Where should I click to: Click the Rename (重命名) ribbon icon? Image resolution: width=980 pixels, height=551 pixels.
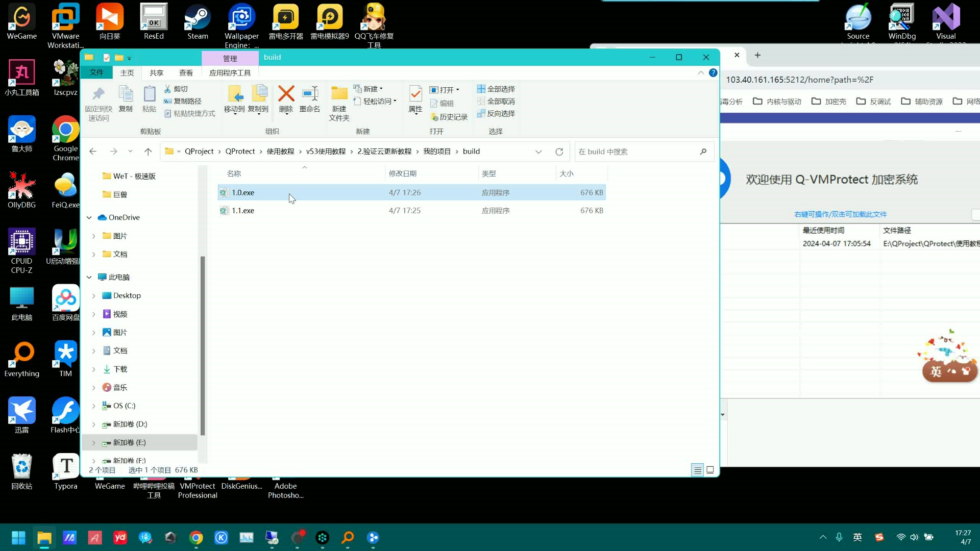point(310,99)
